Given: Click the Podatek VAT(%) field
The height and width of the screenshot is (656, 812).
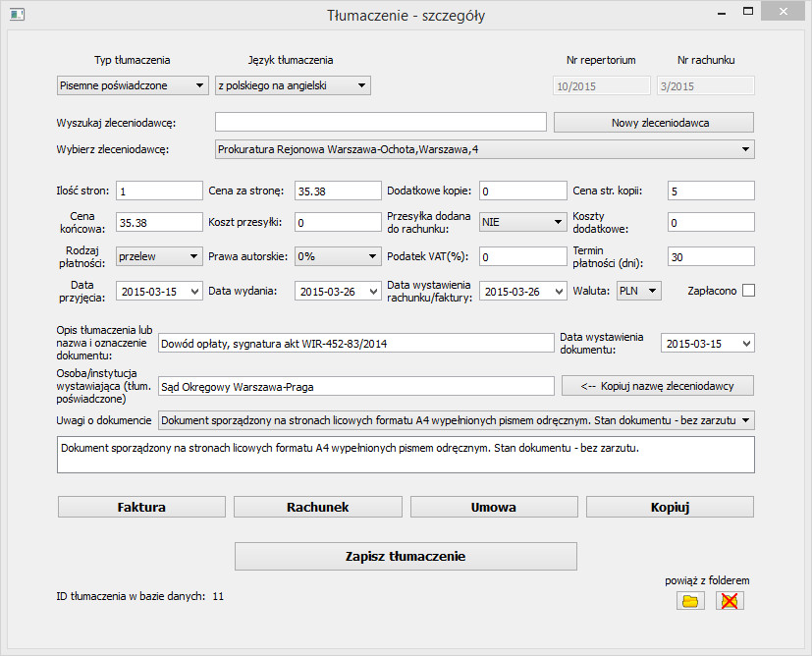Looking at the screenshot, I should click(x=522, y=256).
